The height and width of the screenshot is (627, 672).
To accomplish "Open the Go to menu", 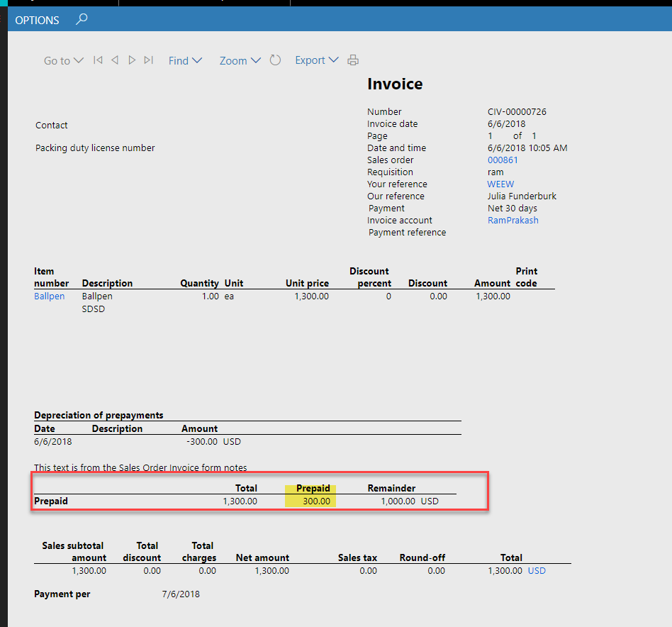I will 62,60.
